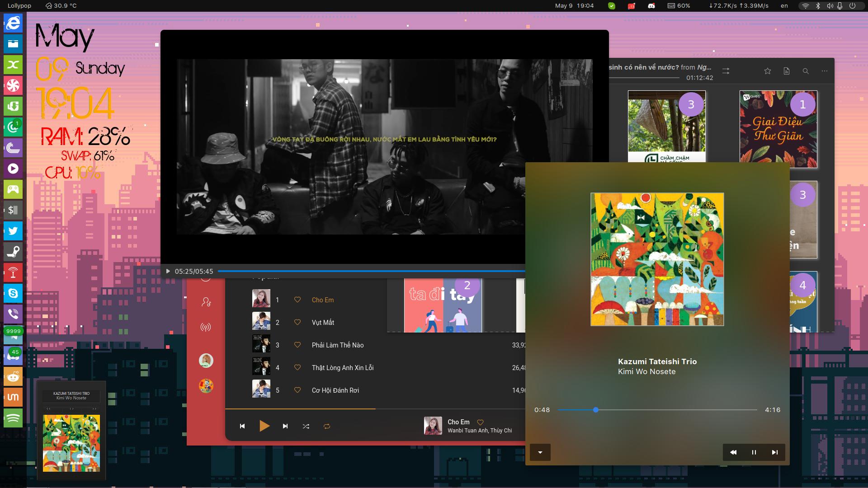Viewport: 868px width, 488px height.
Task: Open the artist profile icon in music sidebar
Action: [x=206, y=302]
